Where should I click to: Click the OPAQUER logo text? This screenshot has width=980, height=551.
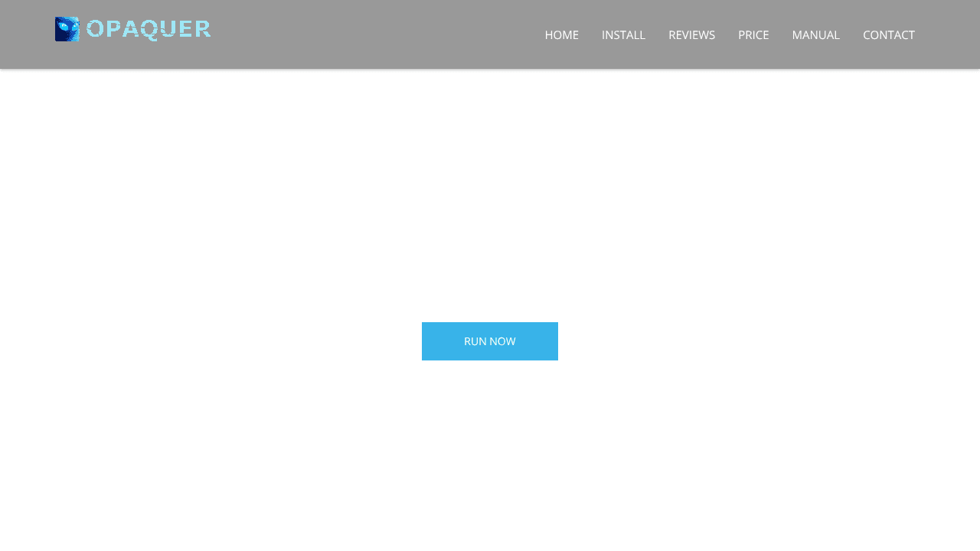coord(149,29)
